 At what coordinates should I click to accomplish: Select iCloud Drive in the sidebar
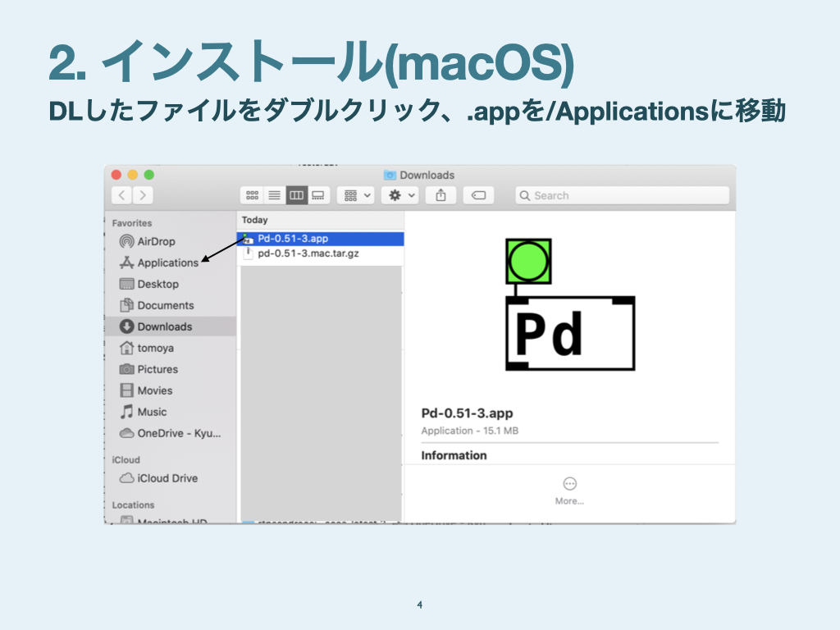(x=167, y=478)
